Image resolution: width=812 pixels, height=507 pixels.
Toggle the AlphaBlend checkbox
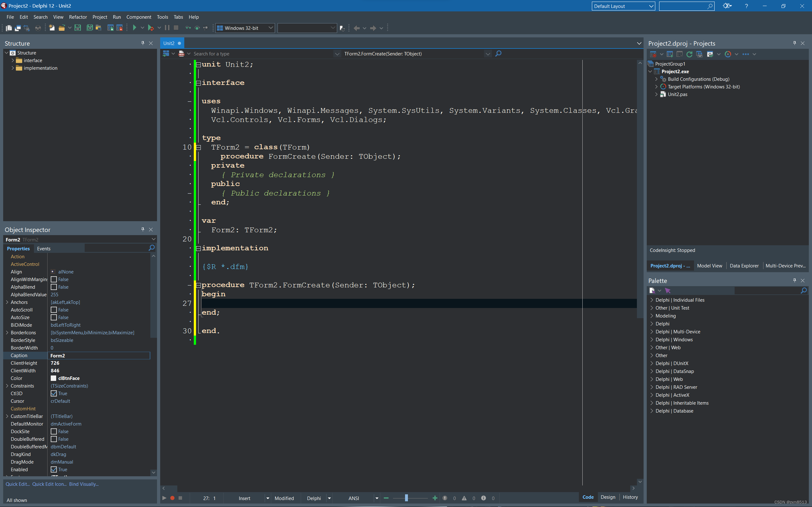click(54, 287)
